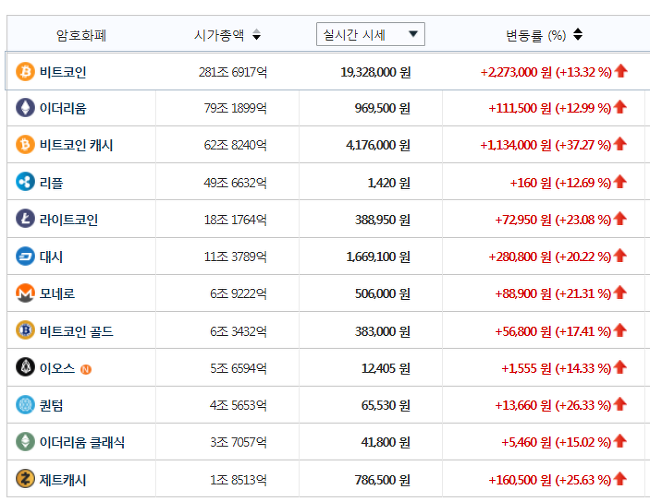Open the 퀀텀 coin name
The image size is (650, 502).
[51, 405]
